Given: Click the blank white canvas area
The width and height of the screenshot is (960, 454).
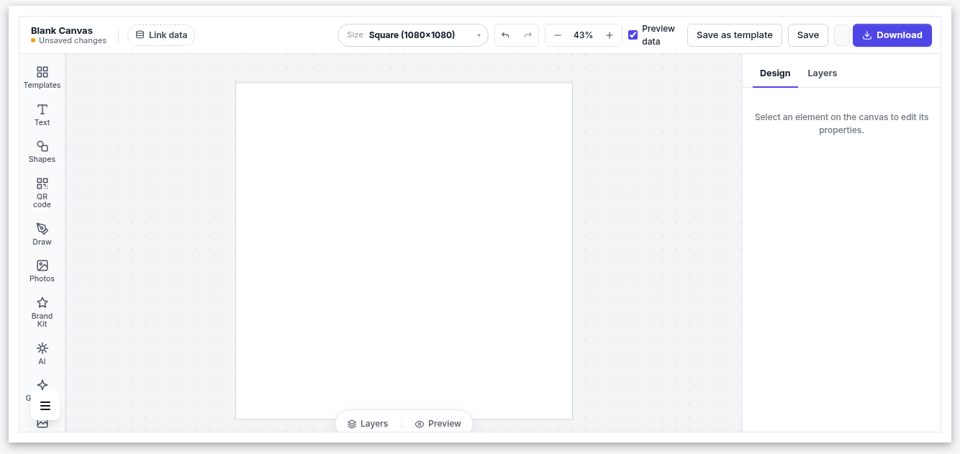Looking at the screenshot, I should coord(404,251).
